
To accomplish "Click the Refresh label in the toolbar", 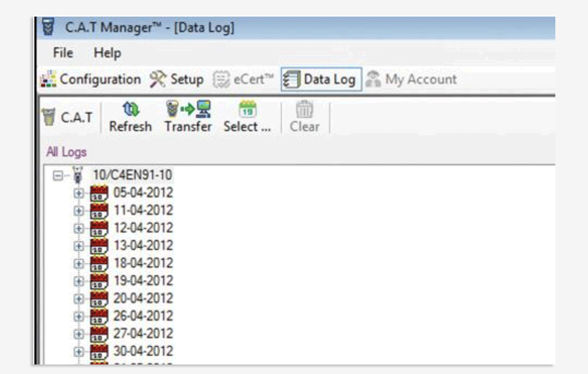I will [x=131, y=126].
